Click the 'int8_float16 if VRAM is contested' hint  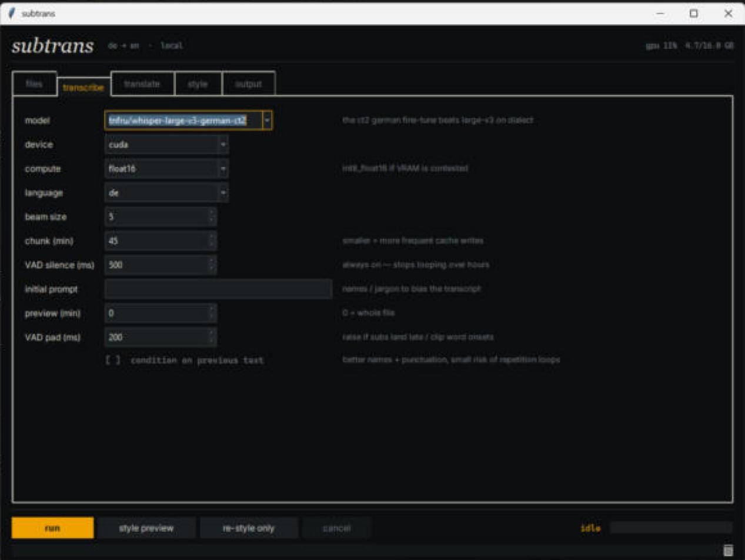point(405,168)
